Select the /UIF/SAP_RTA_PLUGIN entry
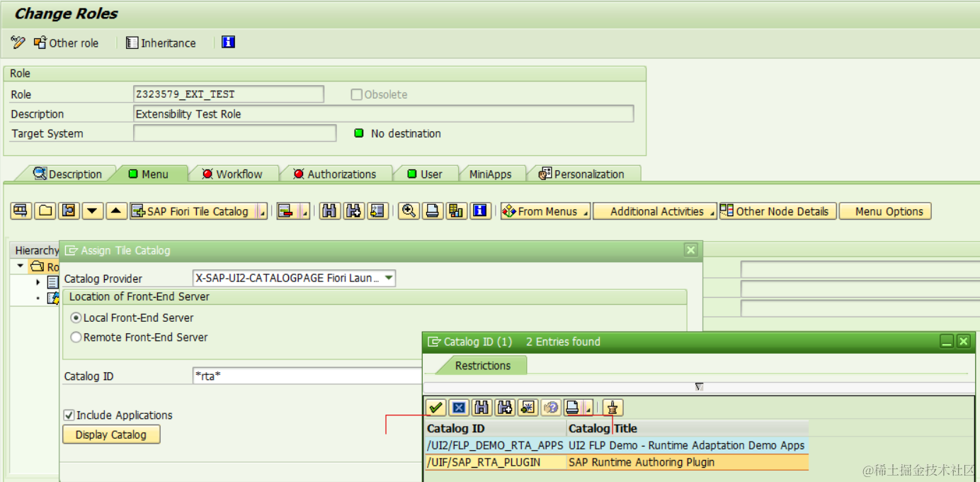The image size is (980, 482). (x=496, y=462)
